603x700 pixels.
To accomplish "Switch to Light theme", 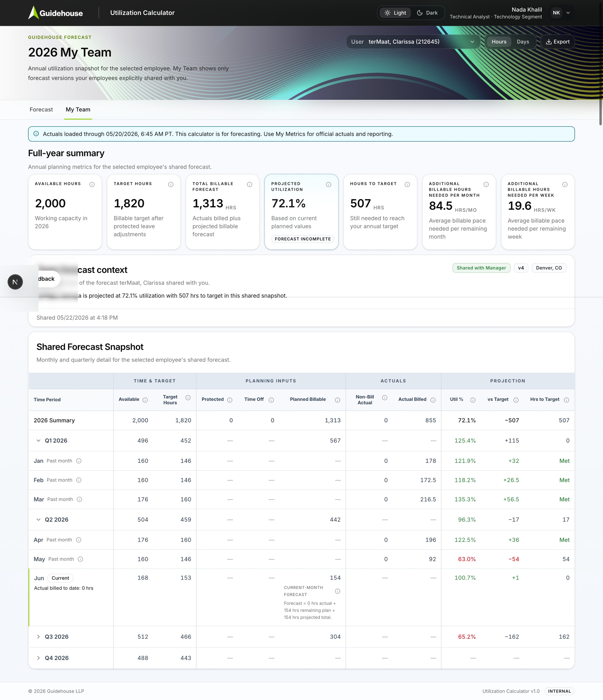I will point(395,13).
